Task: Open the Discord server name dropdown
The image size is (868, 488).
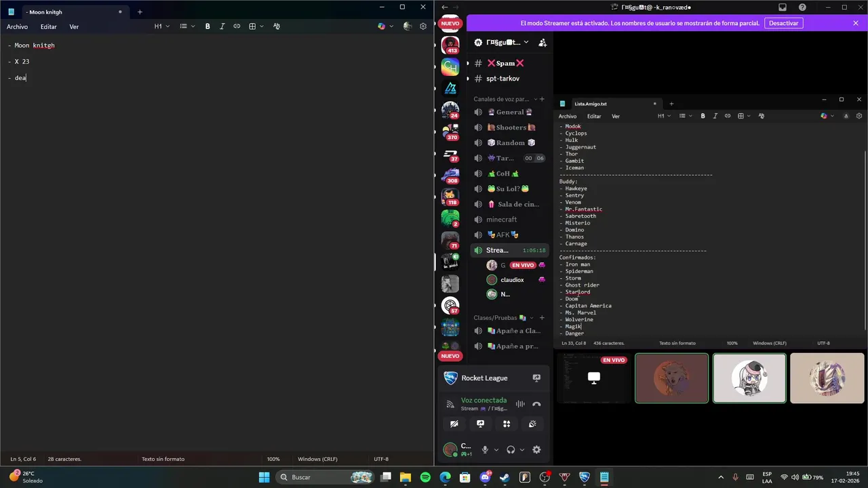Action: [501, 42]
